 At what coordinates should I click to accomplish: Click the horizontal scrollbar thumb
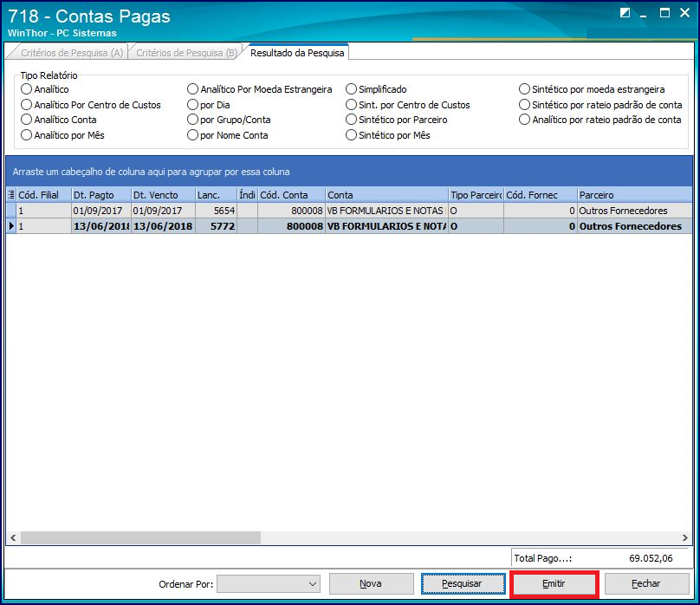(140, 537)
